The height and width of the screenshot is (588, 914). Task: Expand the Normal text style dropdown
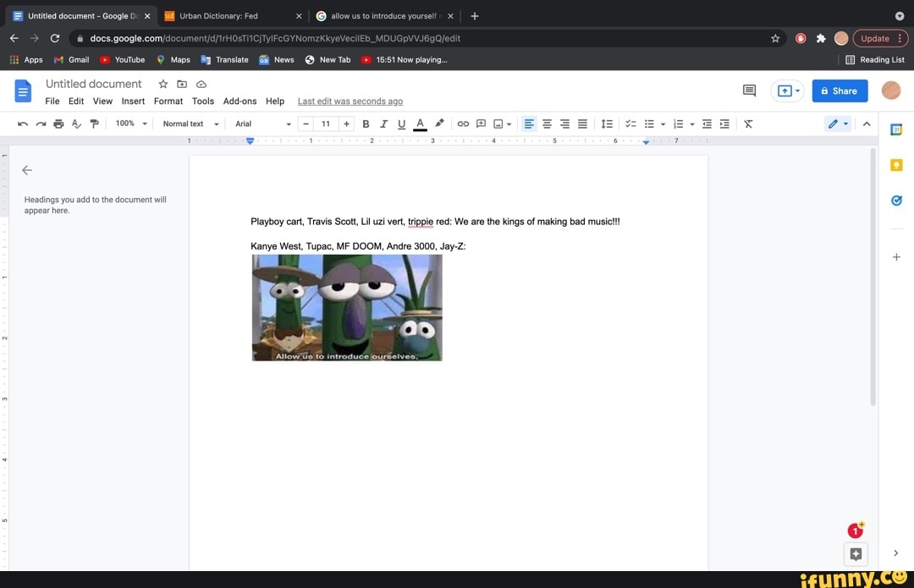click(190, 124)
